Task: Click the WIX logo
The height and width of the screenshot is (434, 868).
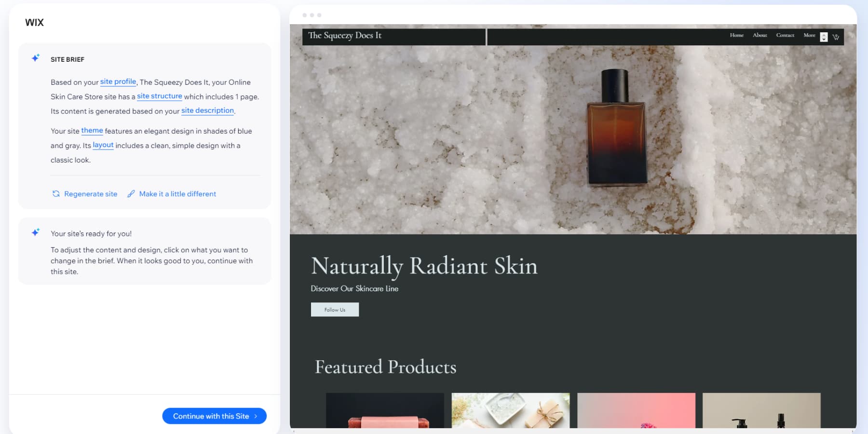Action: [x=34, y=22]
